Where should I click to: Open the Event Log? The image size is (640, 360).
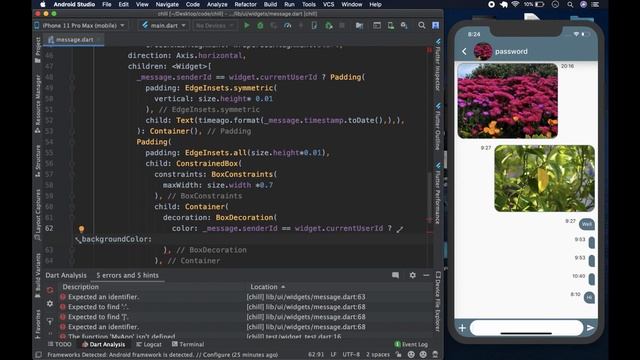411,344
